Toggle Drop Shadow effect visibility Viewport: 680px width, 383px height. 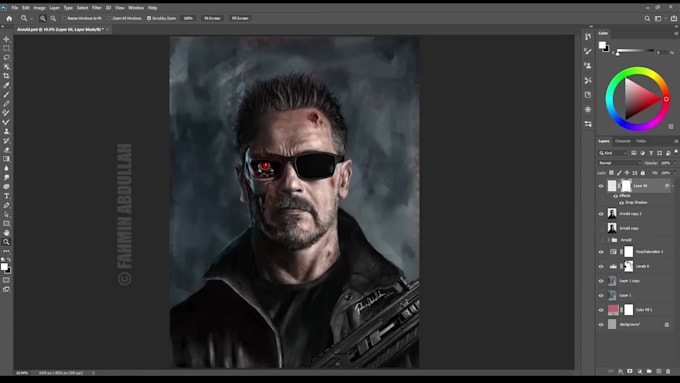[621, 203]
